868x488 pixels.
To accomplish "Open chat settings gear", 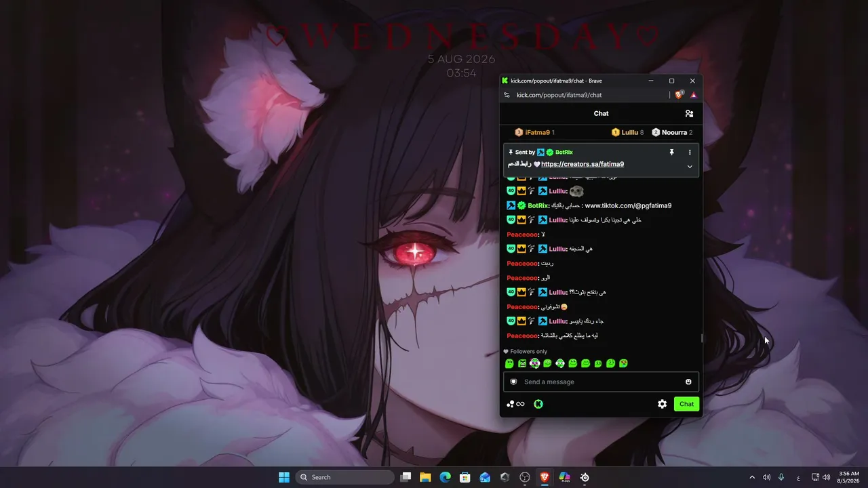I will [662, 404].
